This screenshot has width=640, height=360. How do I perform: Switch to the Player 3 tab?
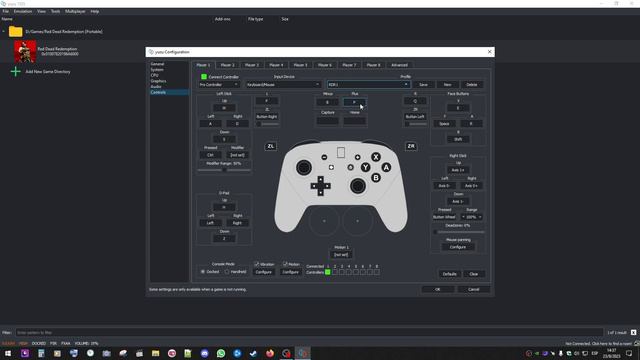252,65
